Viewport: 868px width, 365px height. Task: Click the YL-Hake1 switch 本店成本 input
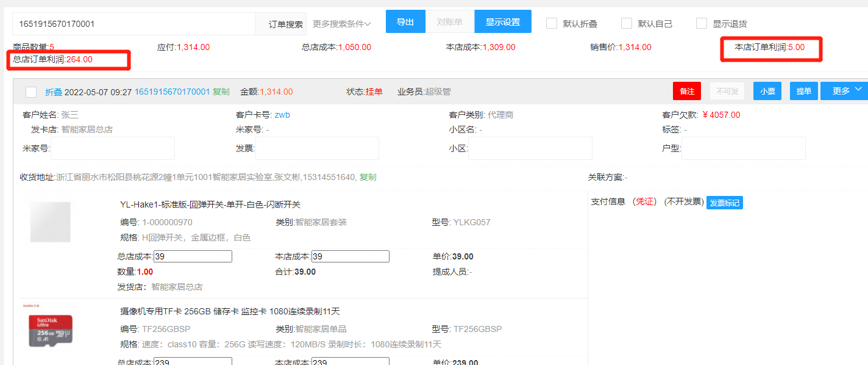click(x=350, y=256)
